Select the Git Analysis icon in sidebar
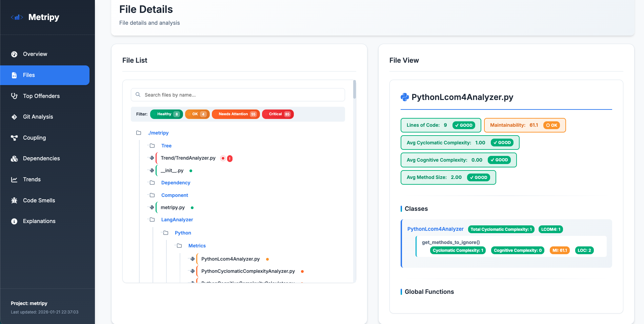Viewport: 644px width, 324px height. [x=14, y=117]
